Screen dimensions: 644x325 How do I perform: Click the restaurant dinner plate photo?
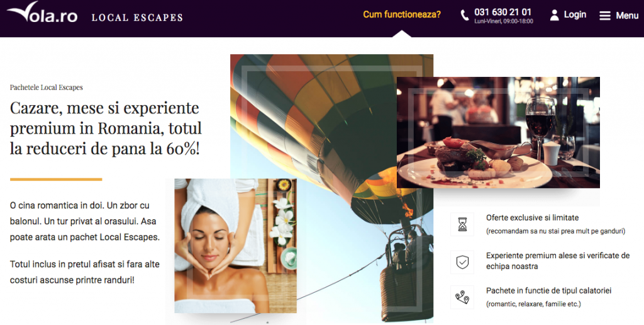498,132
